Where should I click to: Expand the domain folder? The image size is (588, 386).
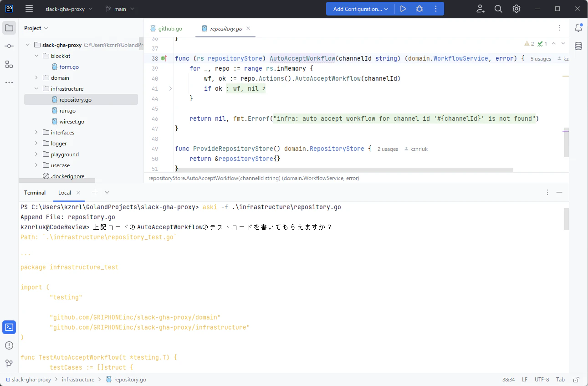point(36,78)
